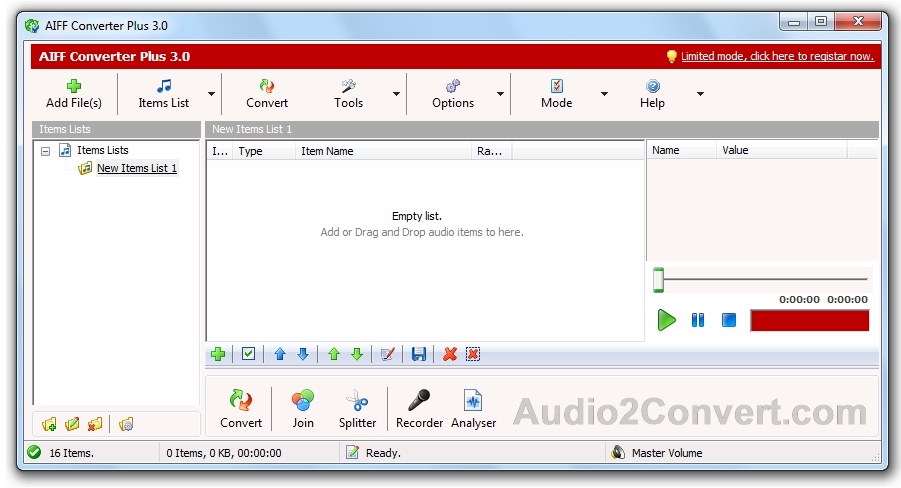Image resolution: width=901 pixels, height=488 pixels.
Task: Move item up with blue arrow
Action: [280, 354]
